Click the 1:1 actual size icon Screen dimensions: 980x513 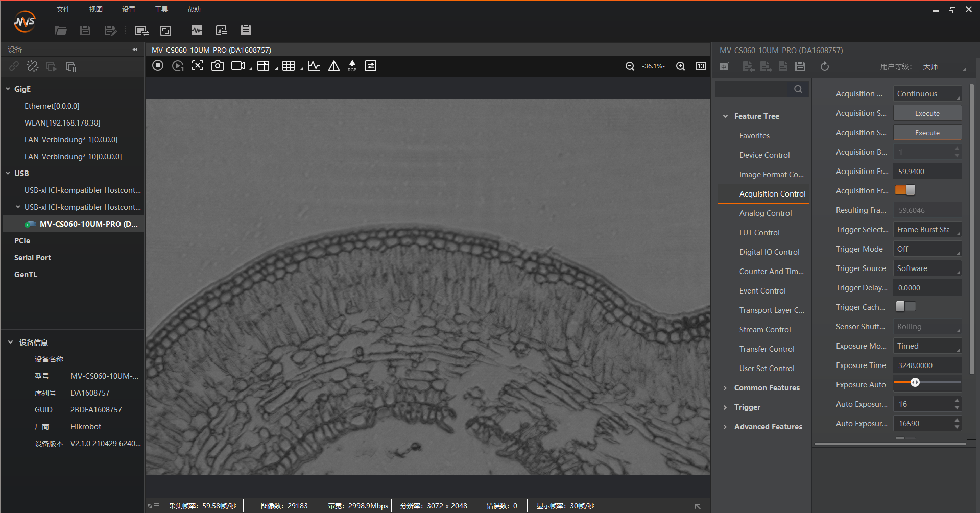701,66
